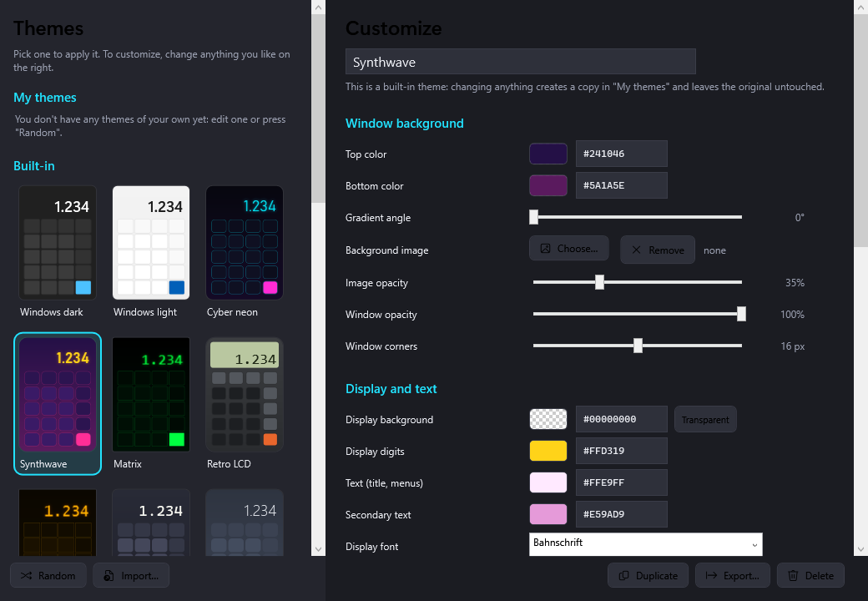
Task: Click the text color hex field #FFE9FF
Action: 622,482
